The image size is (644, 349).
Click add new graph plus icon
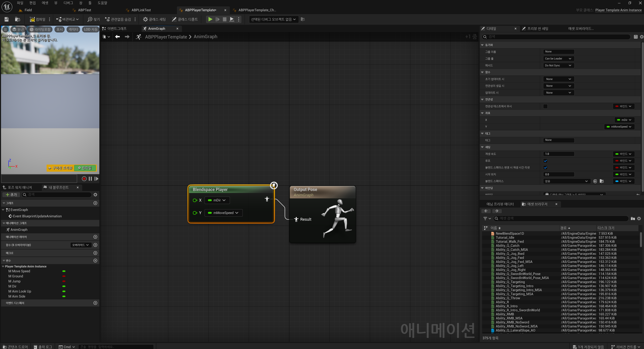click(95, 203)
